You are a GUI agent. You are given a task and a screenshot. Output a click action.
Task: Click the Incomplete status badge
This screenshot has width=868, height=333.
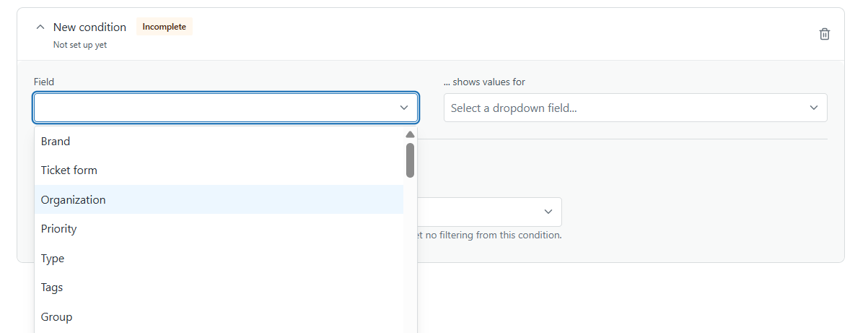click(165, 27)
